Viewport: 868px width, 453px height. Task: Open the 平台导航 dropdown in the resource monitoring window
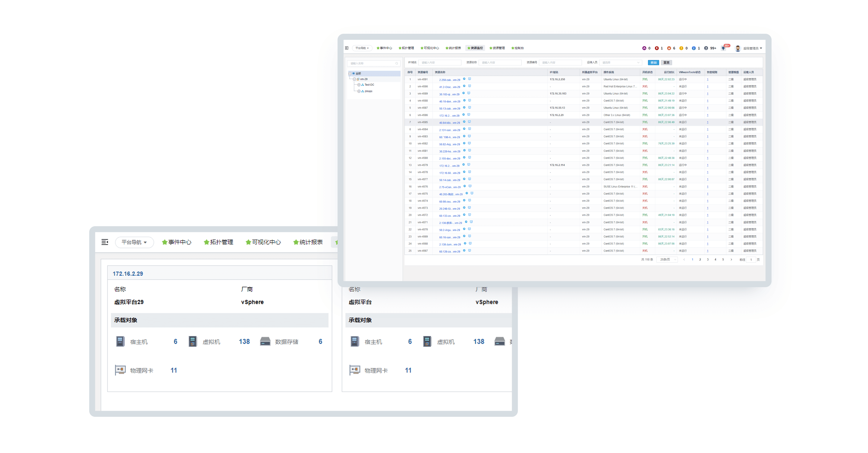coord(362,48)
